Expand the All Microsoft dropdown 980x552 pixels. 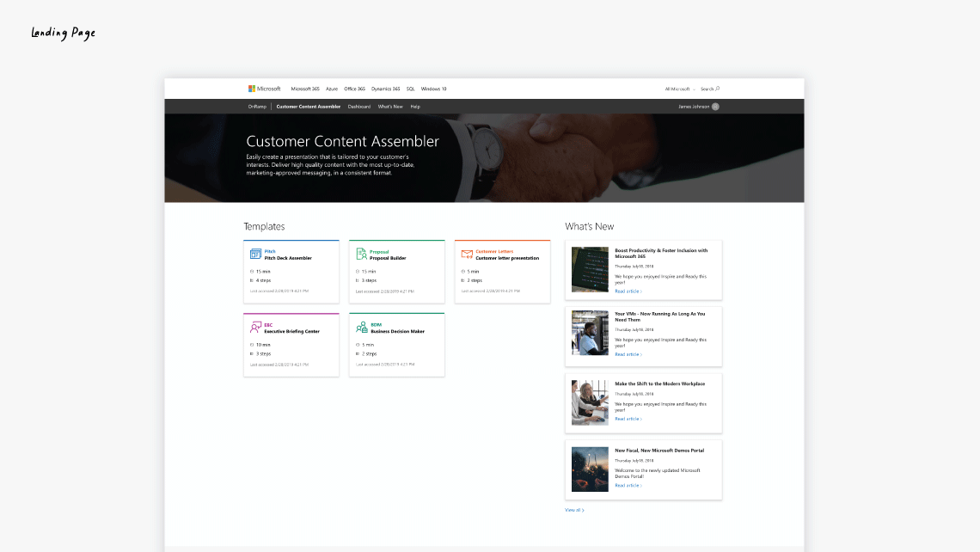pyautogui.click(x=680, y=89)
